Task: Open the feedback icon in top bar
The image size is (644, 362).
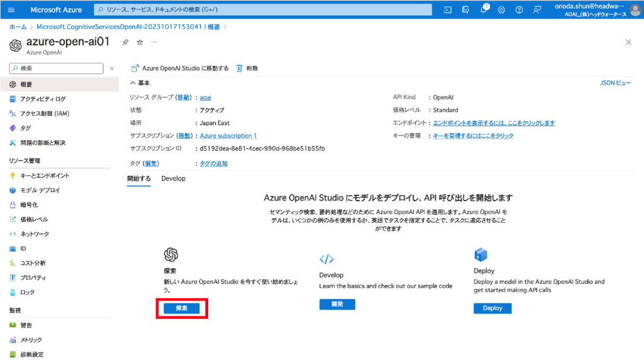Action: 537,9
